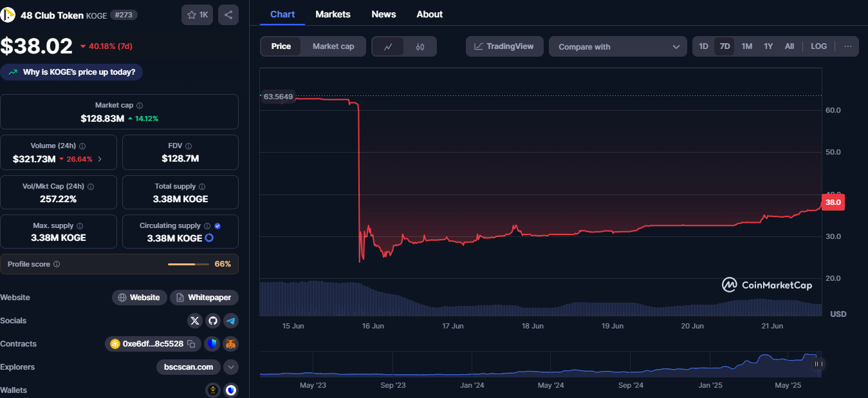Viewport: 868px width, 398px height.
Task: Open Profile score info icon
Action: (57, 264)
